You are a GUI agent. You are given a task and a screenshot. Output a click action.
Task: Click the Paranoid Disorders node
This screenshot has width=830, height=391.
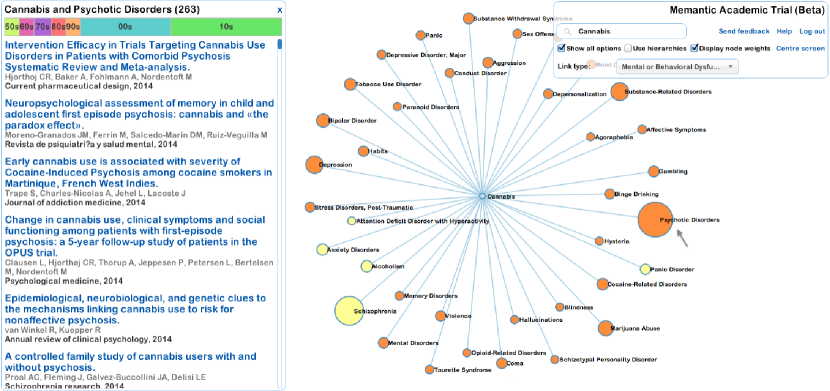[x=397, y=106]
